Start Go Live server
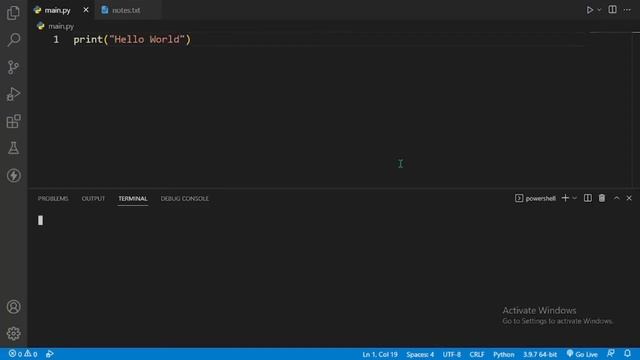The height and width of the screenshot is (360, 640). pyautogui.click(x=582, y=354)
